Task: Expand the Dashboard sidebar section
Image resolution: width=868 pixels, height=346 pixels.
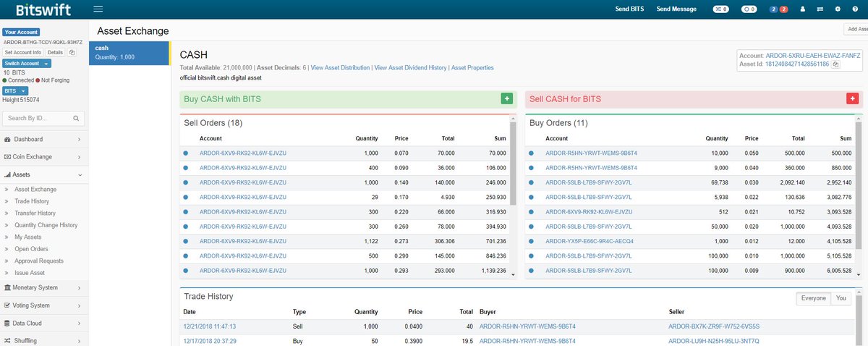Action: click(43, 139)
